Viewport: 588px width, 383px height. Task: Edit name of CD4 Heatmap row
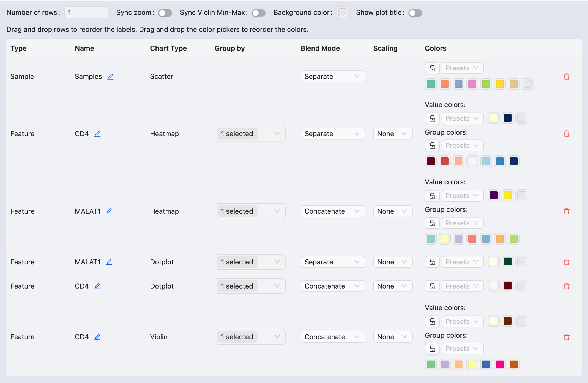97,134
